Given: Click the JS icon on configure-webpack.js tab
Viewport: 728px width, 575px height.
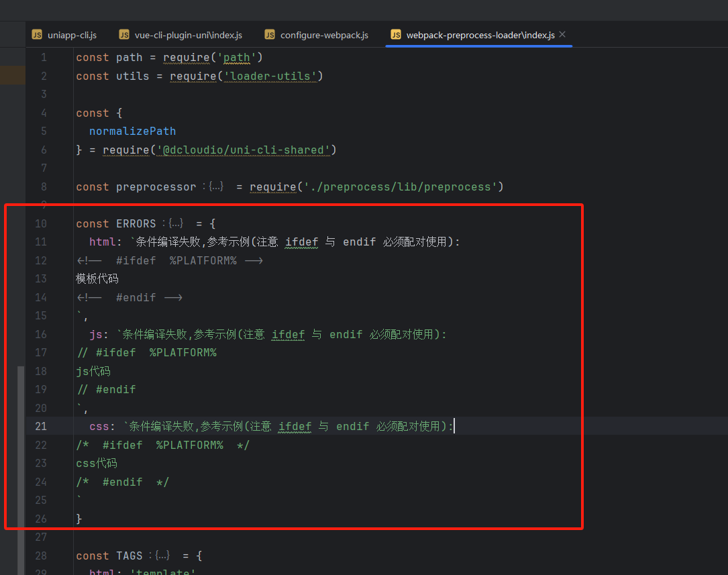Looking at the screenshot, I should (x=270, y=35).
